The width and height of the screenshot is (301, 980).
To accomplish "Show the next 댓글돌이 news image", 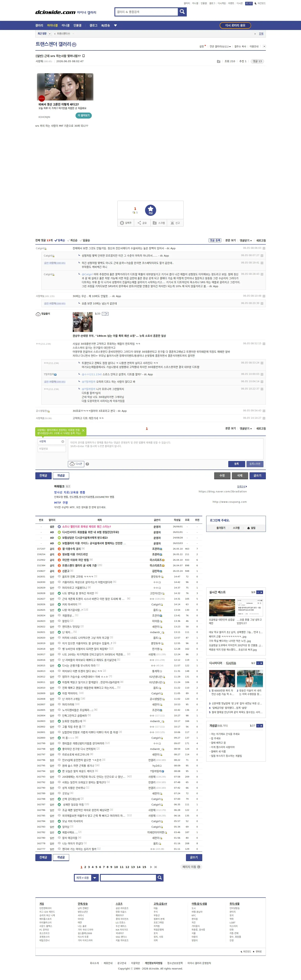I will point(107,314).
